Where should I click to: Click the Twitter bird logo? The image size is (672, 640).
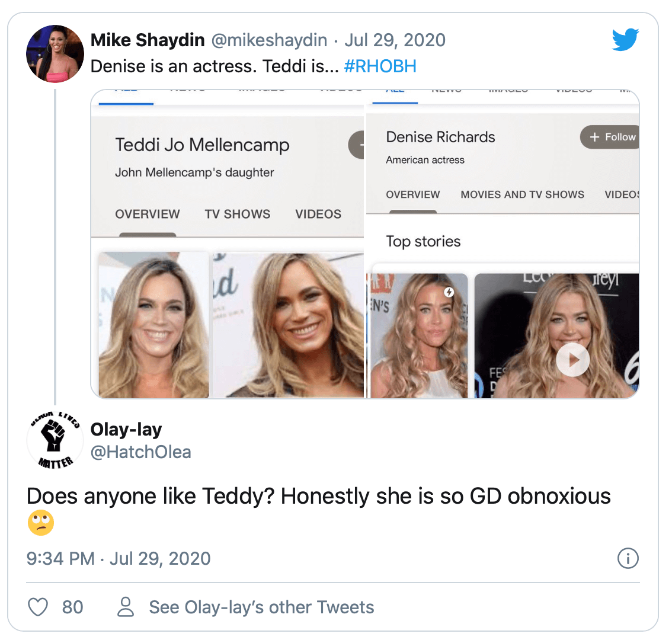tap(625, 40)
